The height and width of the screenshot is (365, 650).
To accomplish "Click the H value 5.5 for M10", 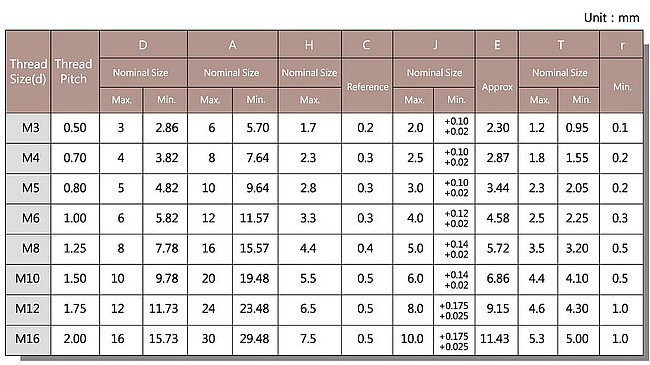I will [x=308, y=278].
